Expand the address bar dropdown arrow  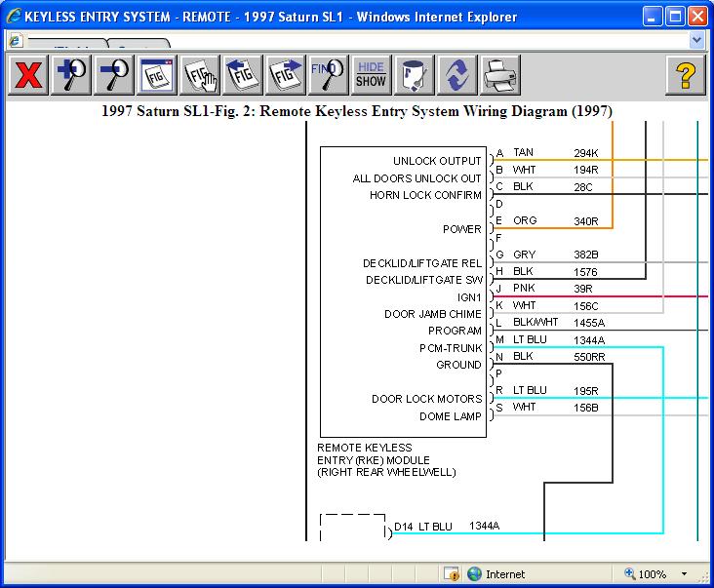(x=696, y=40)
